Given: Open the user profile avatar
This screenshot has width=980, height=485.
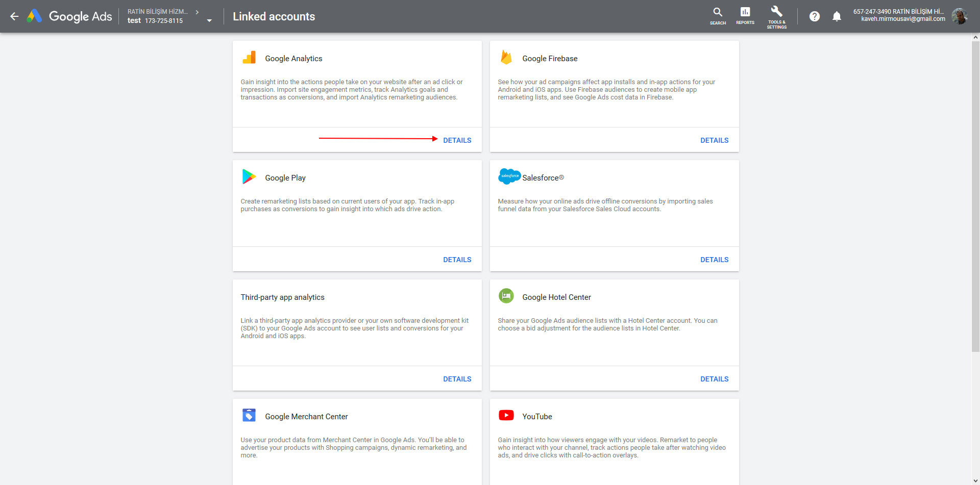Looking at the screenshot, I should (960, 16).
